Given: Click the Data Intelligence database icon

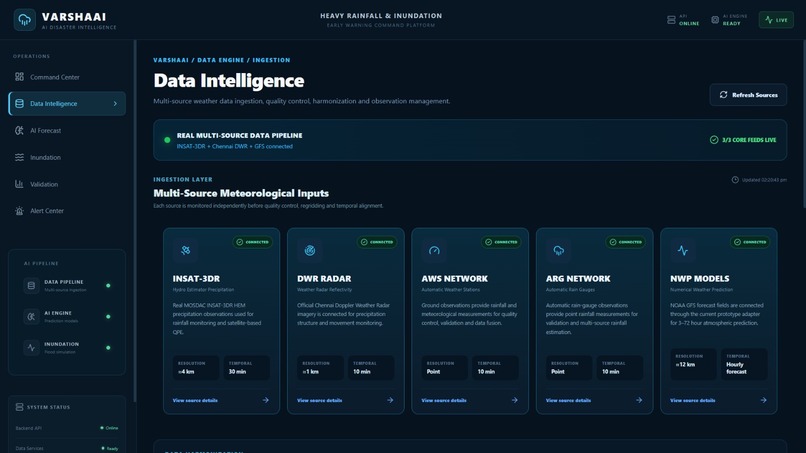Looking at the screenshot, I should 19,103.
